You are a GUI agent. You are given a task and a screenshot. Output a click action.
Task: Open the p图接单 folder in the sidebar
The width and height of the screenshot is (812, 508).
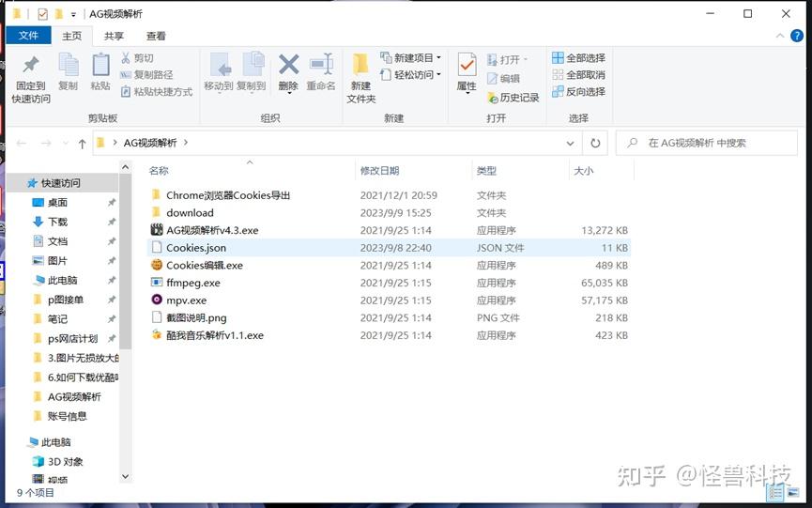[x=66, y=300]
